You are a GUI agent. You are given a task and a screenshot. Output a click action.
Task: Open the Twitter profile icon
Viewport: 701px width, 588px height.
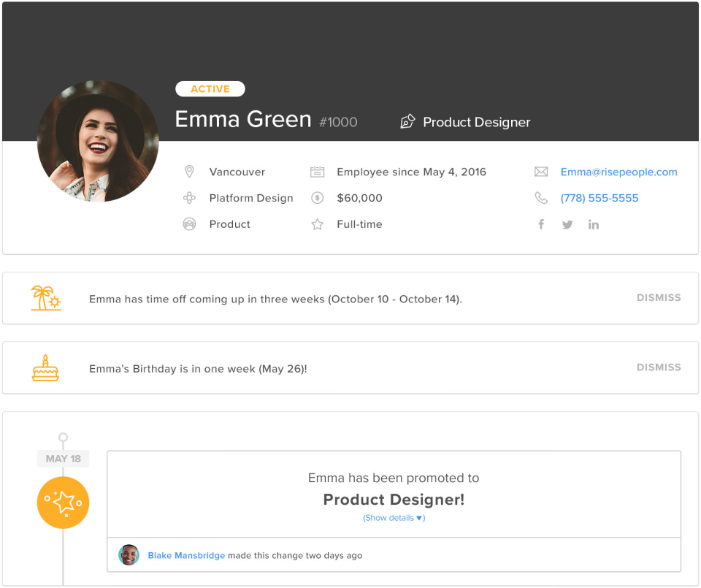pyautogui.click(x=567, y=224)
